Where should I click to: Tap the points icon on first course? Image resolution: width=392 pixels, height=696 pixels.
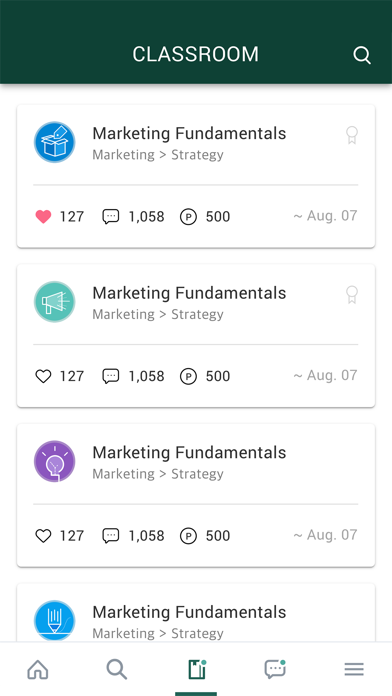pyautogui.click(x=188, y=217)
